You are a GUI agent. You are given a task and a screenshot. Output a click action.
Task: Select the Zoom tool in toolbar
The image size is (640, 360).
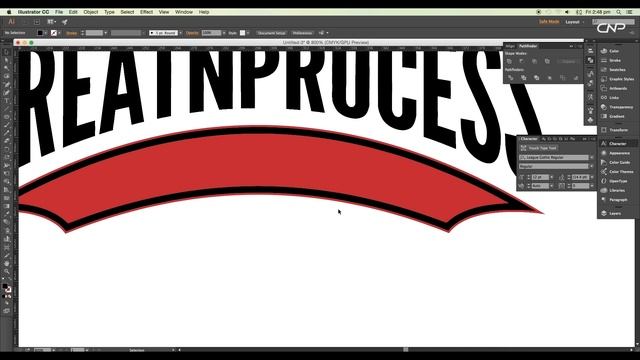(x=7, y=271)
